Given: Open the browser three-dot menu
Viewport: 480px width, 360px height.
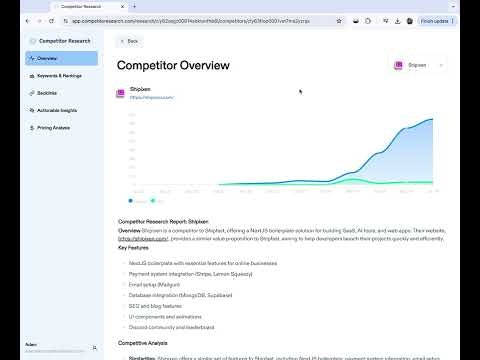Looking at the screenshot, I should (453, 21).
